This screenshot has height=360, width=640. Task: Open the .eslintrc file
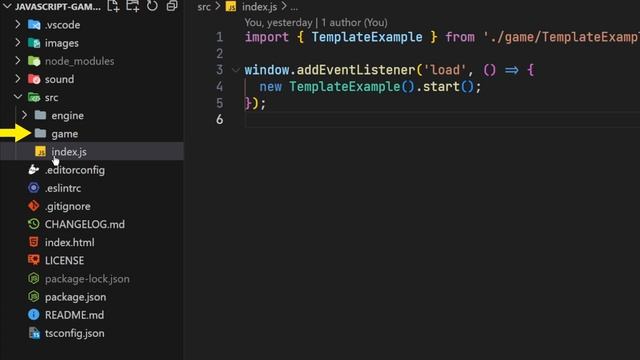63,188
